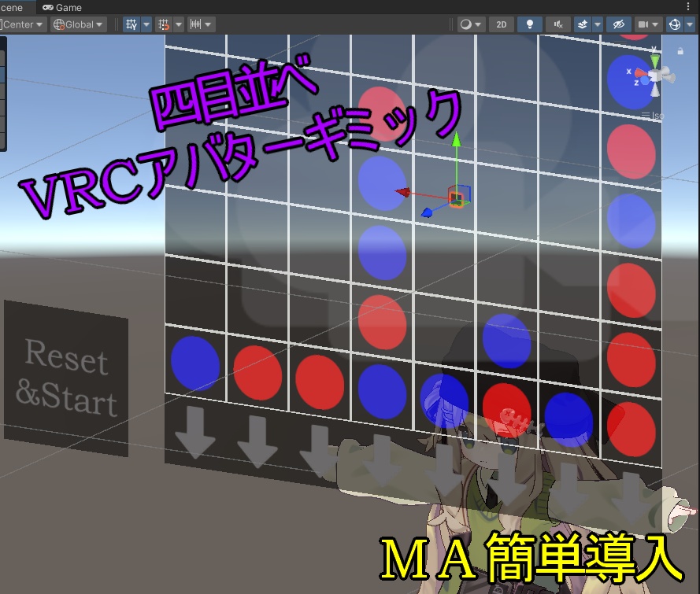This screenshot has width=700, height=594.
Task: Open the grid snapping settings dropdown
Action: tap(179, 24)
